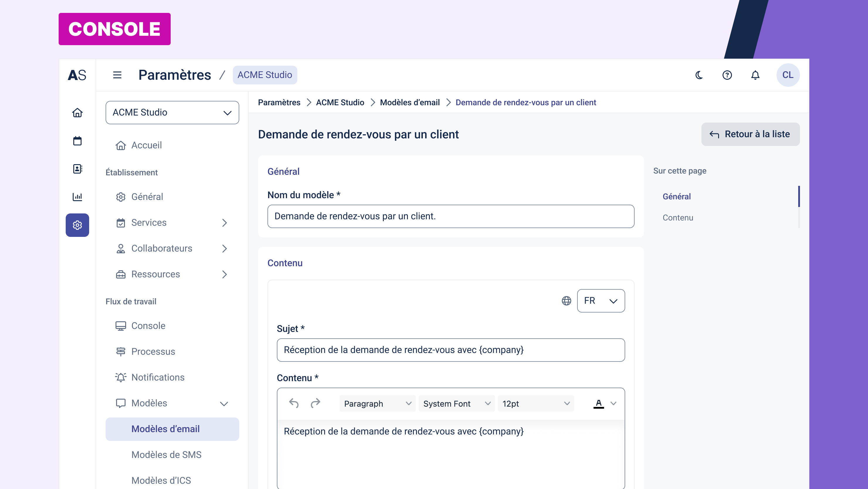
Task: Open text color picker in editor
Action: pyautogui.click(x=613, y=403)
